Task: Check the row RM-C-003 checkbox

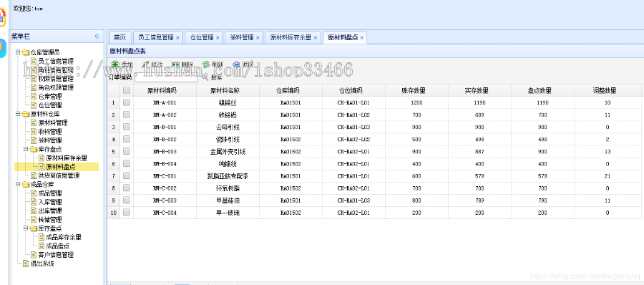Action: click(127, 200)
